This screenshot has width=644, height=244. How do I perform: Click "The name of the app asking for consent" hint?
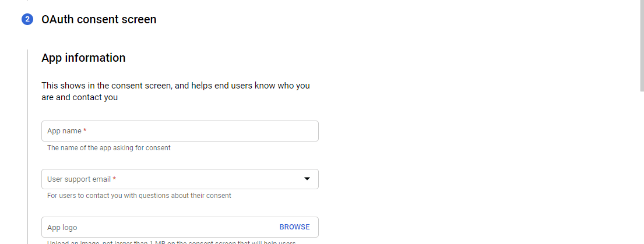pos(109,148)
